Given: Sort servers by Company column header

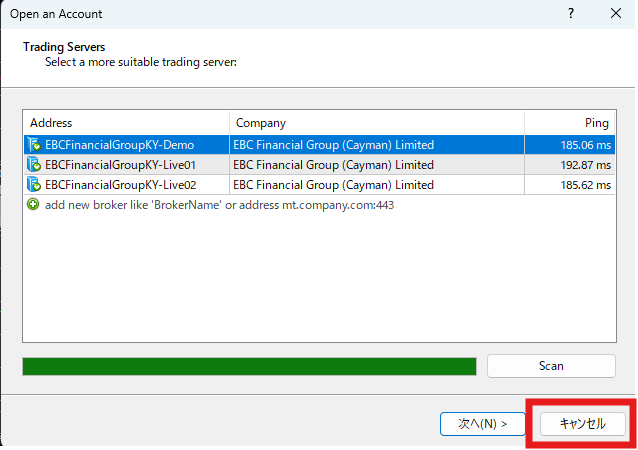Looking at the screenshot, I should click(377, 123).
